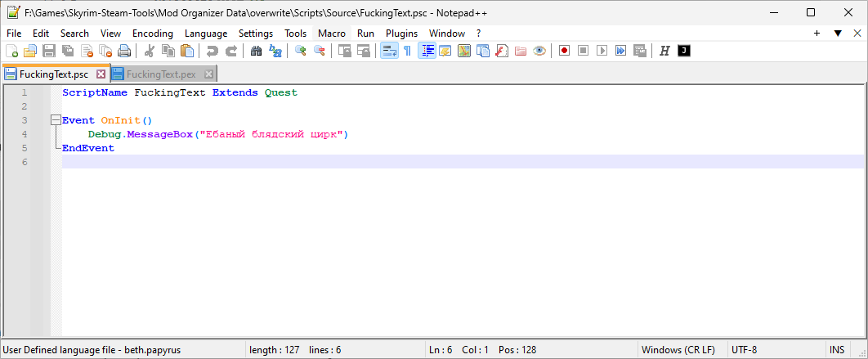The width and height of the screenshot is (868, 359).
Task: Toggle the indent guide icon
Action: pyautogui.click(x=427, y=51)
